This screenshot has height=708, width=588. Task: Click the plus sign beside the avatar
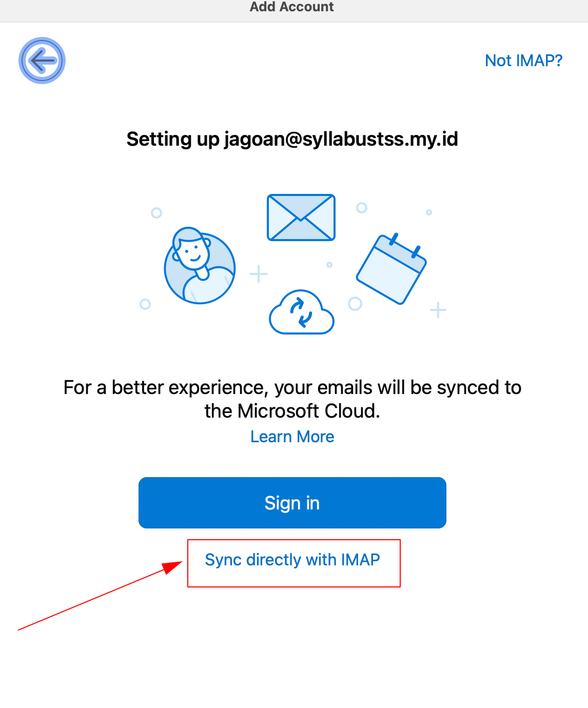click(259, 274)
